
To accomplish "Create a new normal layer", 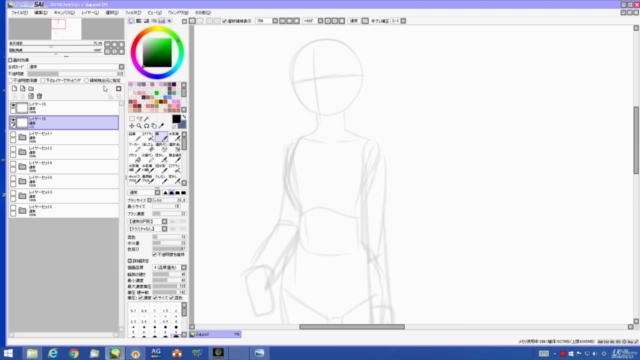I will tap(14, 89).
